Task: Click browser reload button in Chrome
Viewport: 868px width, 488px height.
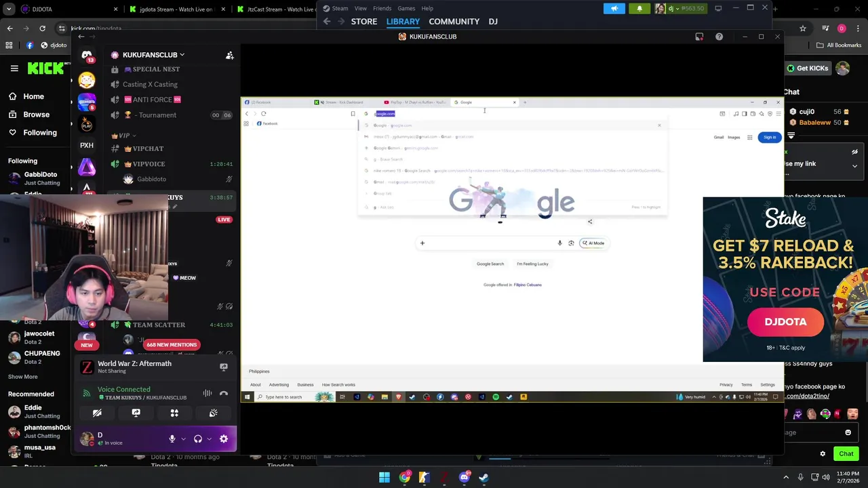Action: [x=42, y=28]
